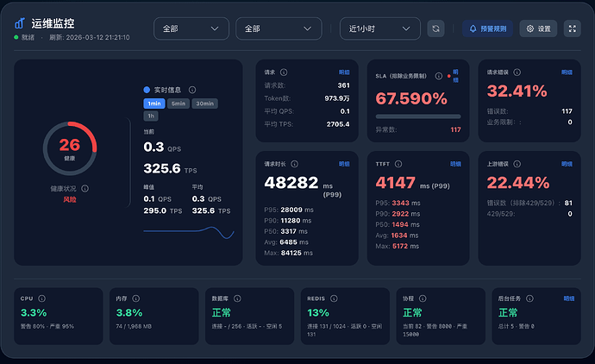
Task: Click the 刷新 timestamp text
Action: pyautogui.click(x=90, y=38)
